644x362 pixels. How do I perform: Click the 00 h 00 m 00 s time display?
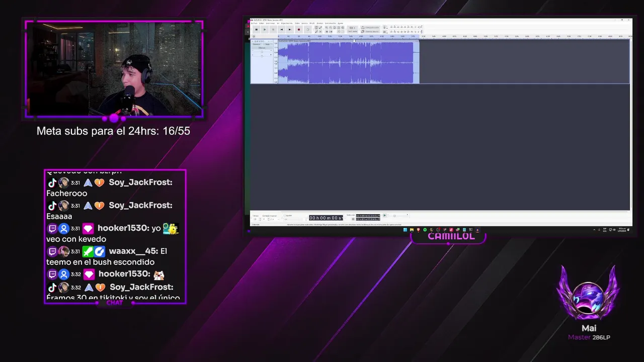coord(326,218)
